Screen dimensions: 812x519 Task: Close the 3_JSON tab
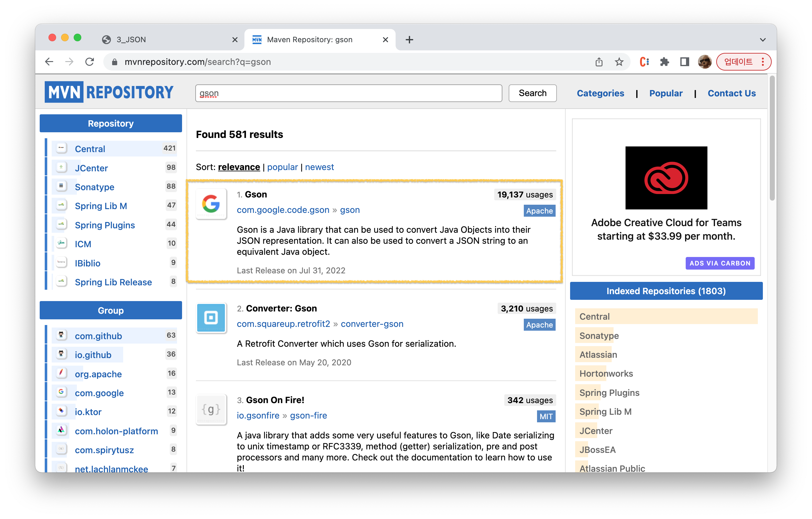pos(235,40)
